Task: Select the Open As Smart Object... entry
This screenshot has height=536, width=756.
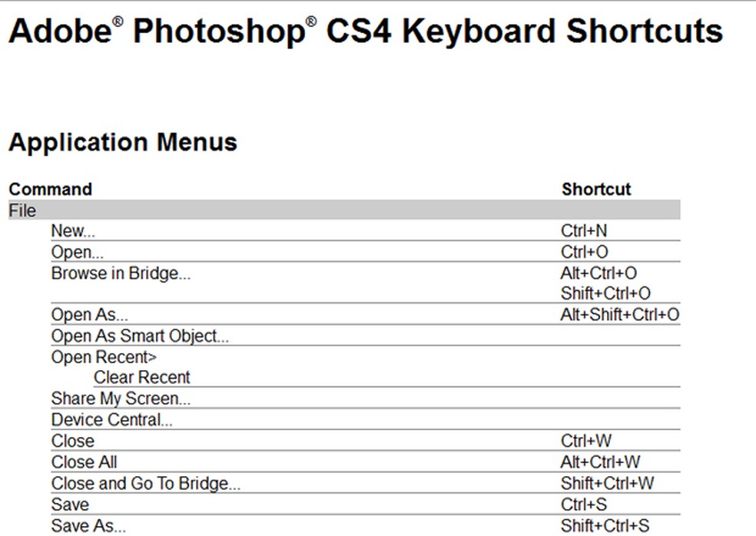Action: pos(140,336)
